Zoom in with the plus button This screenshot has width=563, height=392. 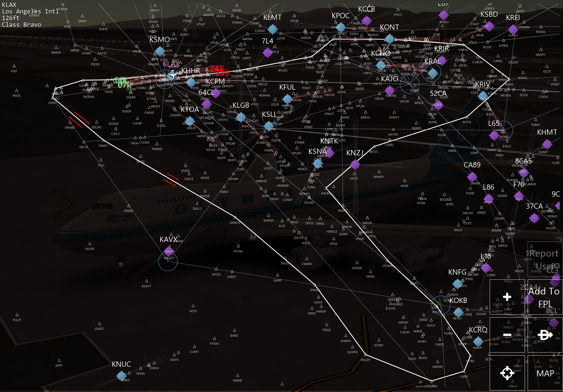[x=507, y=297]
